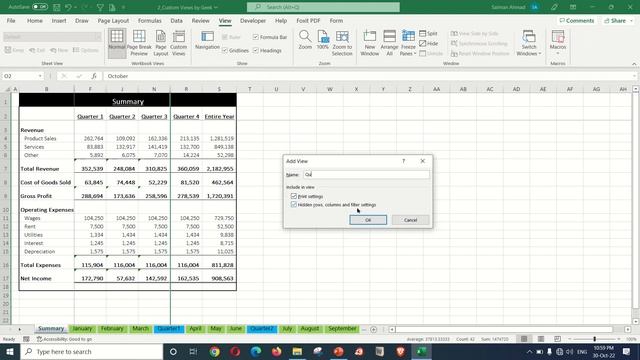Image resolution: width=640 pixels, height=360 pixels.
Task: Split the worksheet window
Action: tap(428, 33)
